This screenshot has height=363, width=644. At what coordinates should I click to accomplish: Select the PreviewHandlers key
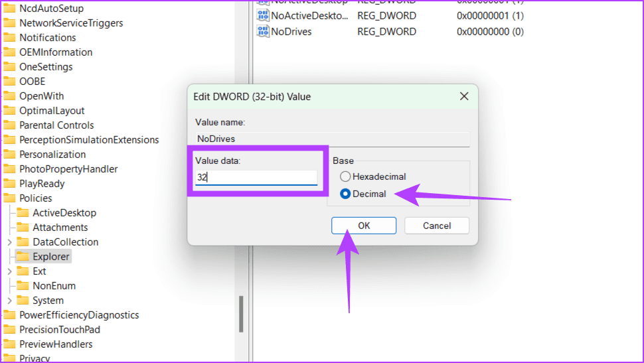[56, 344]
